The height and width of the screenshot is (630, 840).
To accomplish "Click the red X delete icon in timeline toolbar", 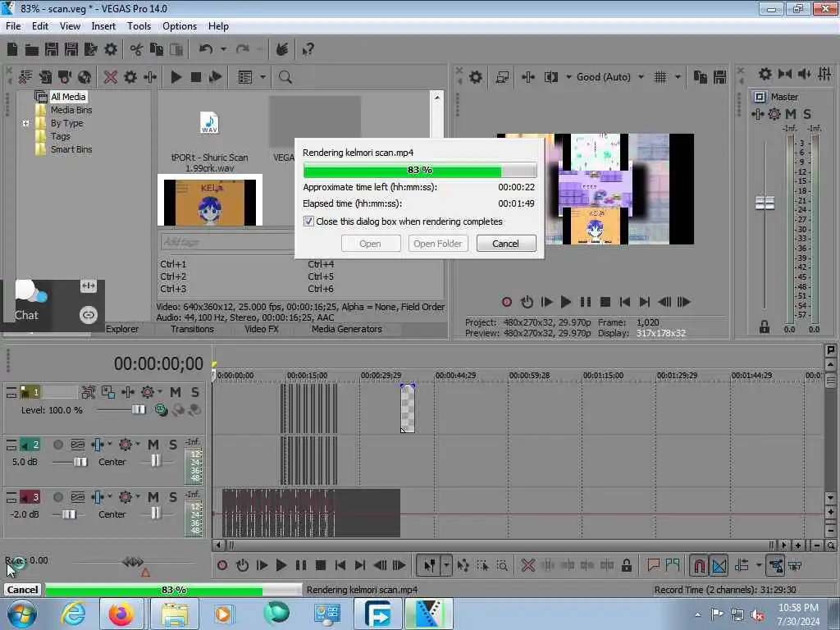I will tap(527, 565).
